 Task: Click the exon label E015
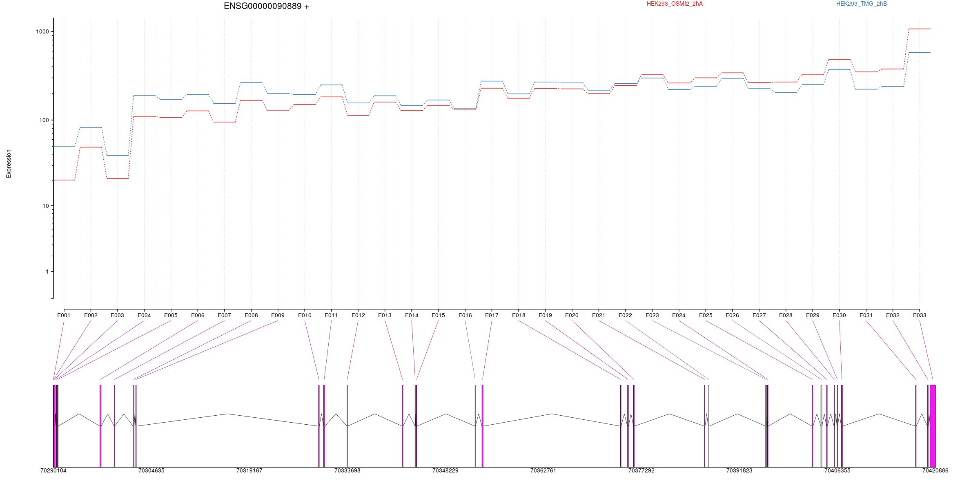tap(438, 315)
